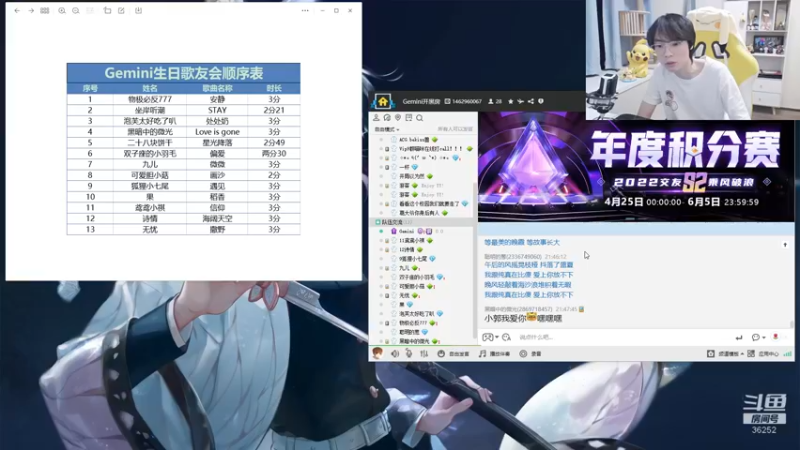Screen dimensions: 800x450
Task: Open the emoji picker in chat
Action: click(x=506, y=337)
